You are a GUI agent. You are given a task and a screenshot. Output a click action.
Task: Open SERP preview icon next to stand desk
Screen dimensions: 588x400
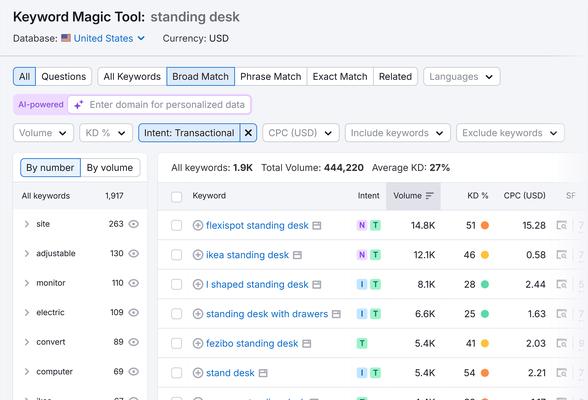263,373
